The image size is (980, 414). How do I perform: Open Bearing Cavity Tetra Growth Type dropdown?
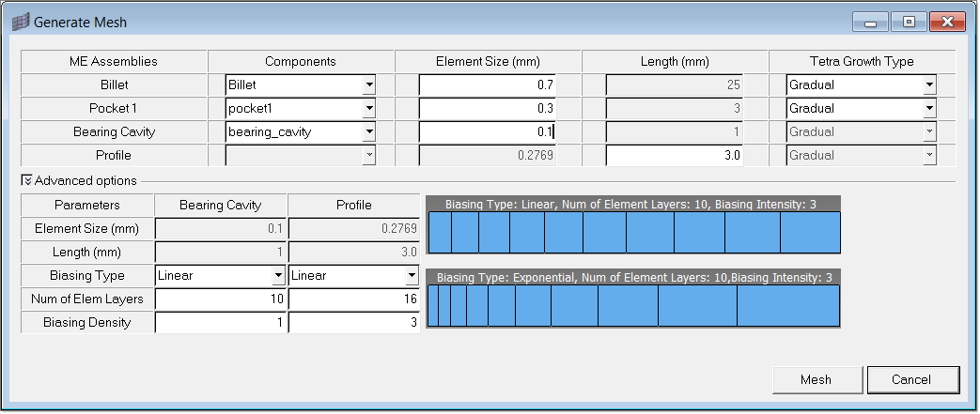click(930, 131)
